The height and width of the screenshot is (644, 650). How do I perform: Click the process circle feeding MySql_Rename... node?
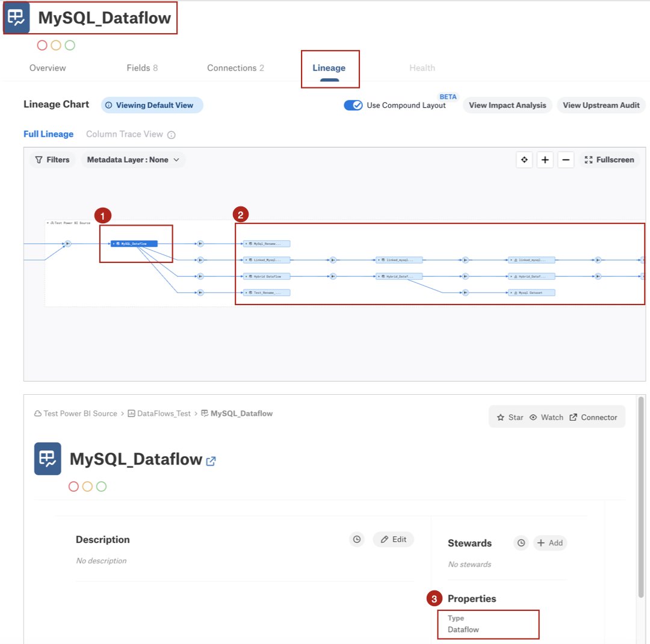click(x=200, y=244)
